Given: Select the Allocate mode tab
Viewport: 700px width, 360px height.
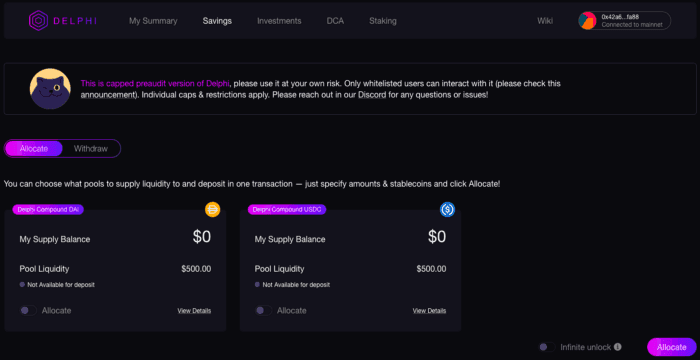Looking at the screenshot, I should pos(34,149).
